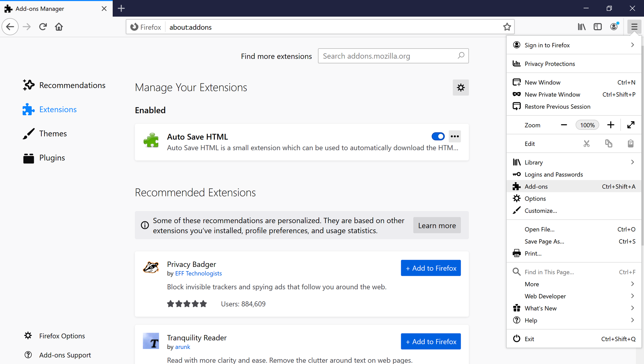This screenshot has height=364, width=644.
Task: Reset zoom via the 100% button
Action: click(x=587, y=125)
